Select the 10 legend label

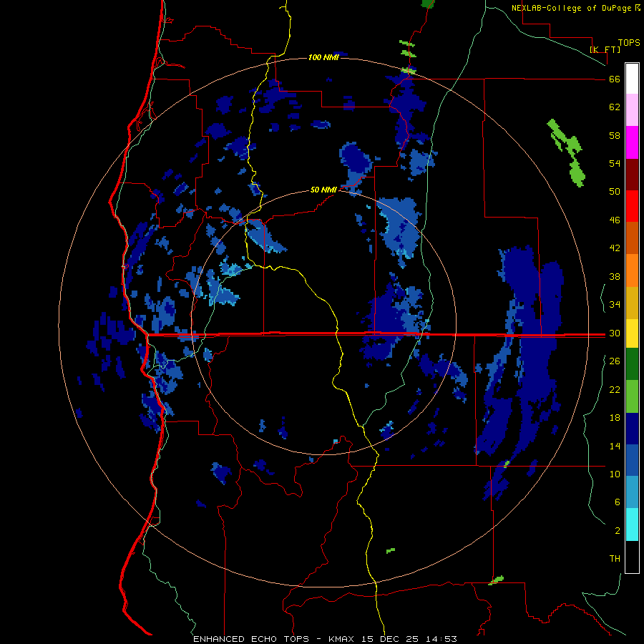point(615,474)
